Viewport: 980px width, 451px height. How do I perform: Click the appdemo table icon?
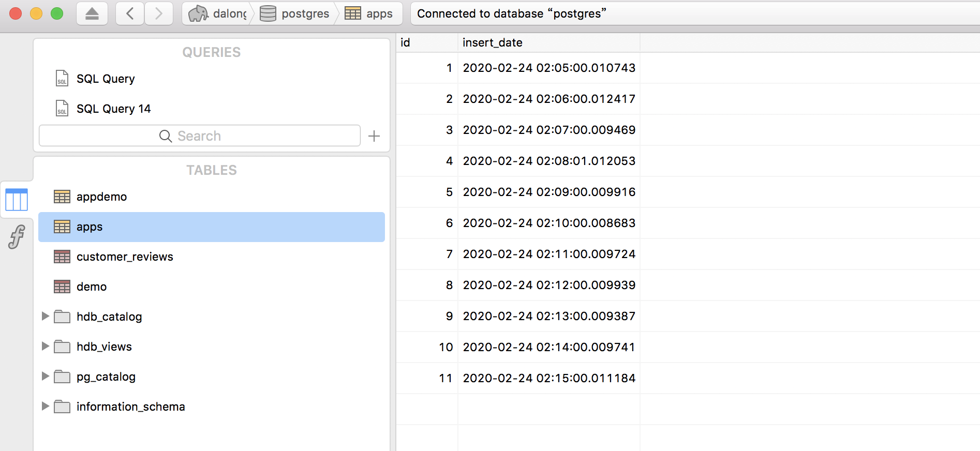coord(62,197)
